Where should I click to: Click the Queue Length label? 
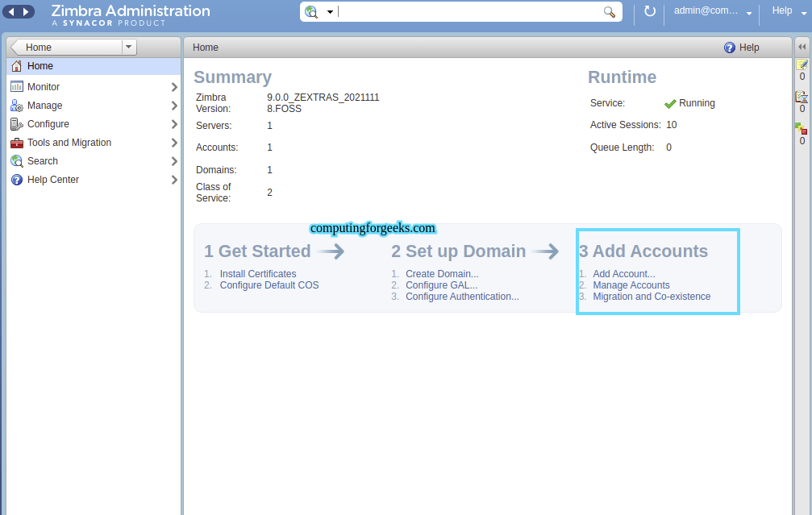[x=622, y=147]
